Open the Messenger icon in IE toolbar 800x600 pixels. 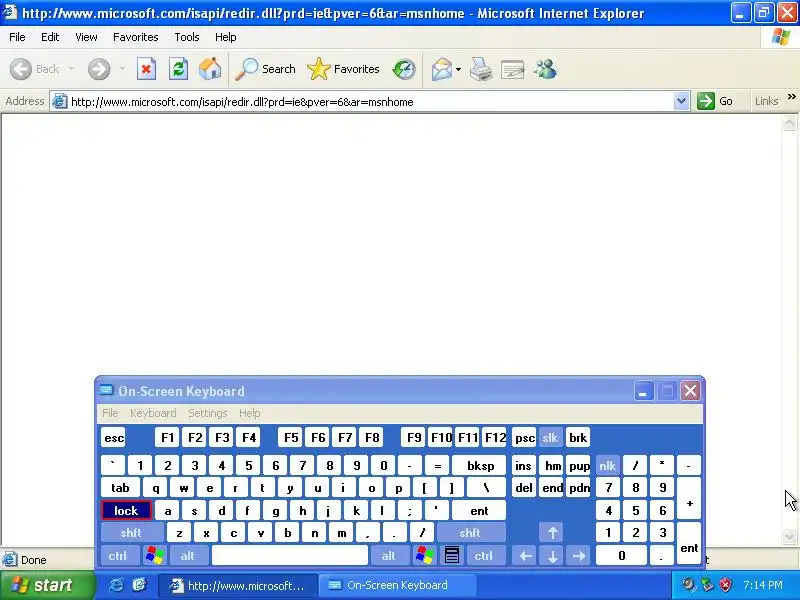pos(545,69)
